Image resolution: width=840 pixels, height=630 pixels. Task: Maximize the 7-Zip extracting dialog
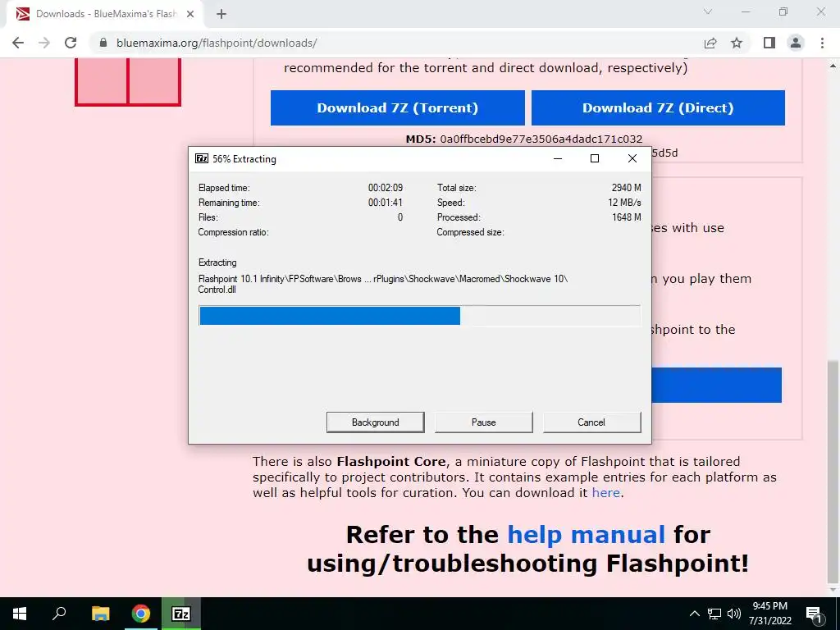[x=595, y=158]
